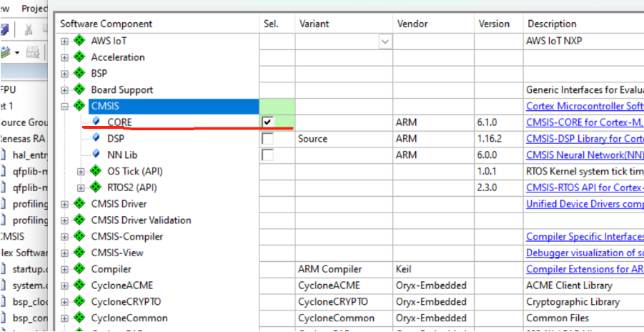Click the green Compiler component icon
Image resolution: width=644 pixels, height=332 pixels.
point(79,269)
